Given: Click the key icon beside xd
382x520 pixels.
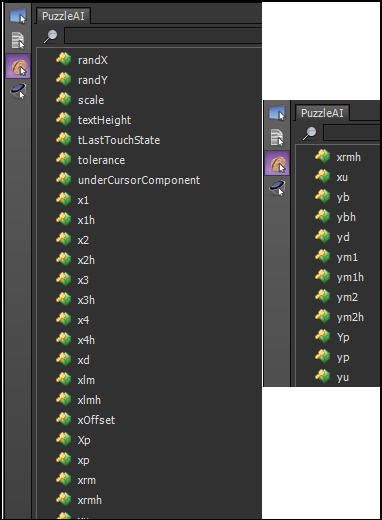Looking at the screenshot, I should click(x=63, y=360).
